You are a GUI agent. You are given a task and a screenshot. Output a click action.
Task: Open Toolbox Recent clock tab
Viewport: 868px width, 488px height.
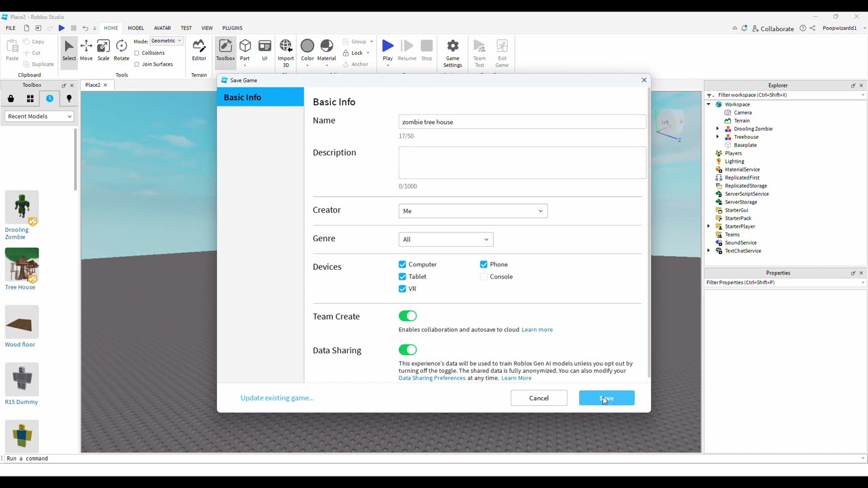[50, 98]
